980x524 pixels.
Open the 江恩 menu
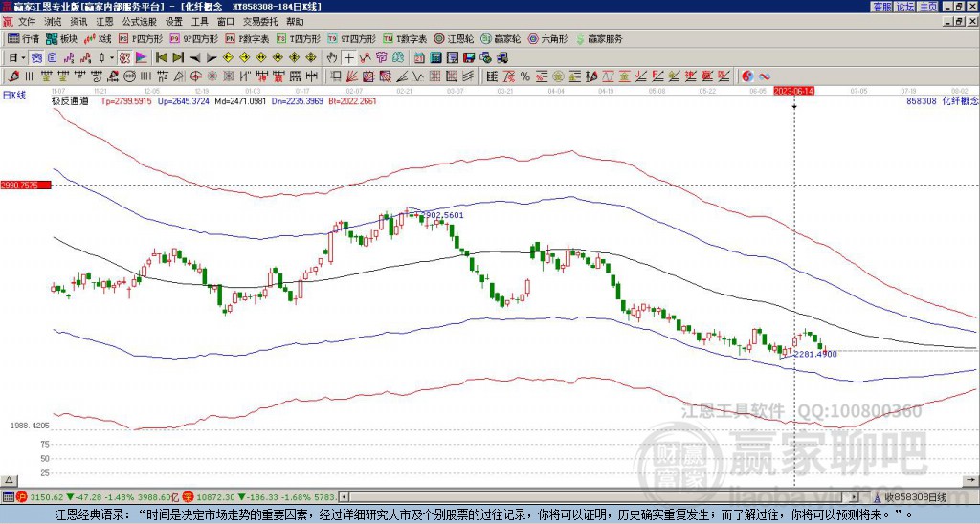click(105, 22)
